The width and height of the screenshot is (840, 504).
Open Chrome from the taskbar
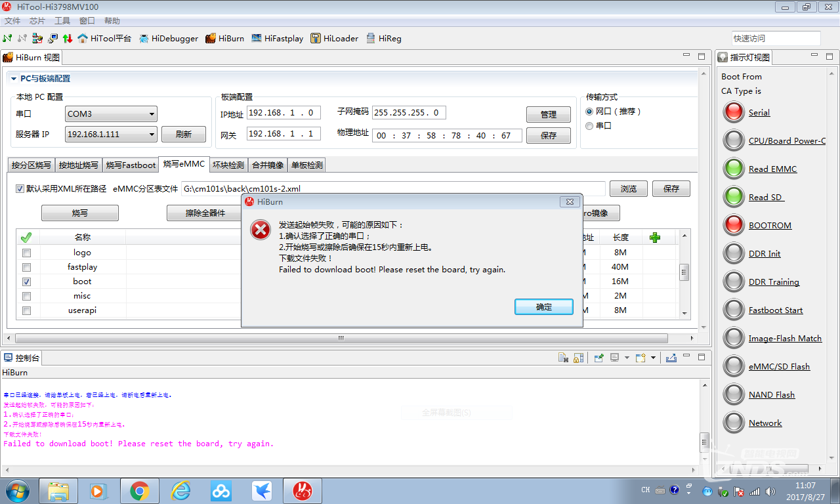(139, 490)
